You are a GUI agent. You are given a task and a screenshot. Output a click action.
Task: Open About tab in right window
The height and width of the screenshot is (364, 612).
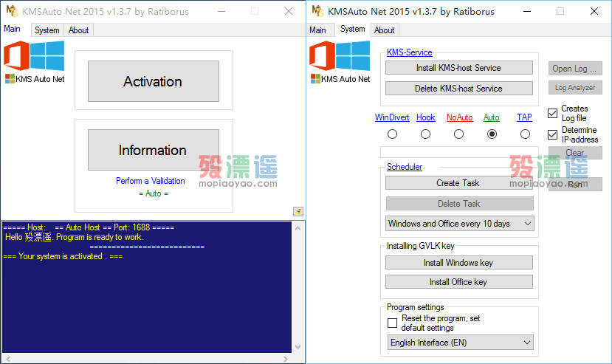tap(384, 30)
